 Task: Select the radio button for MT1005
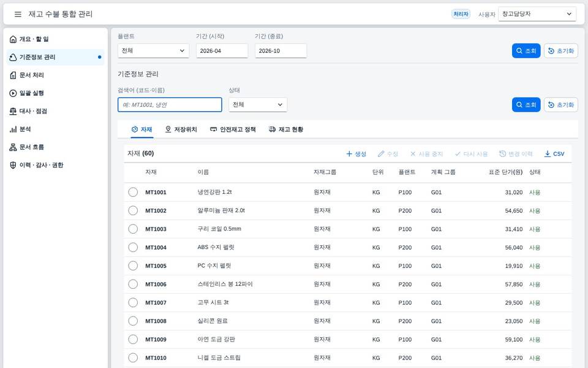point(133,266)
